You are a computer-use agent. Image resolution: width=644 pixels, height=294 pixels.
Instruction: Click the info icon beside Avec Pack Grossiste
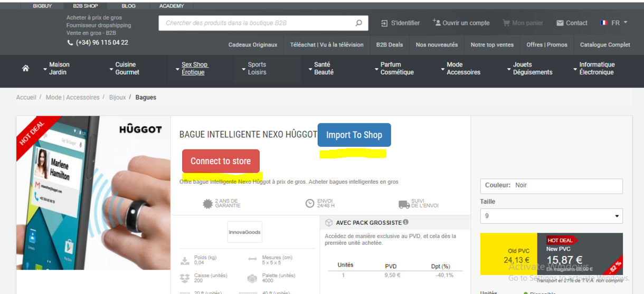(x=405, y=222)
